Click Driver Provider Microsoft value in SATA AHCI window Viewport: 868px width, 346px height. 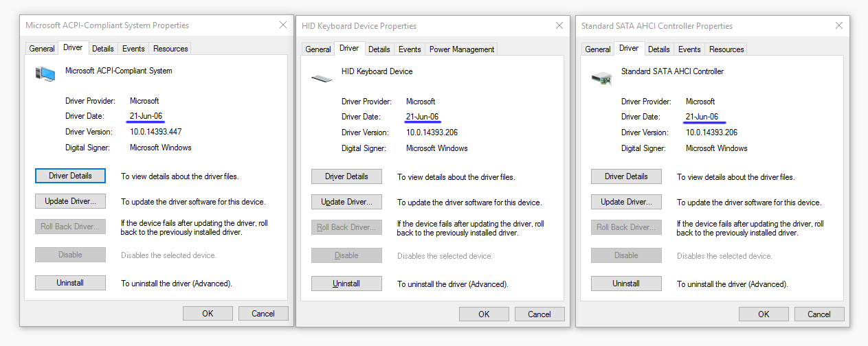pos(700,102)
